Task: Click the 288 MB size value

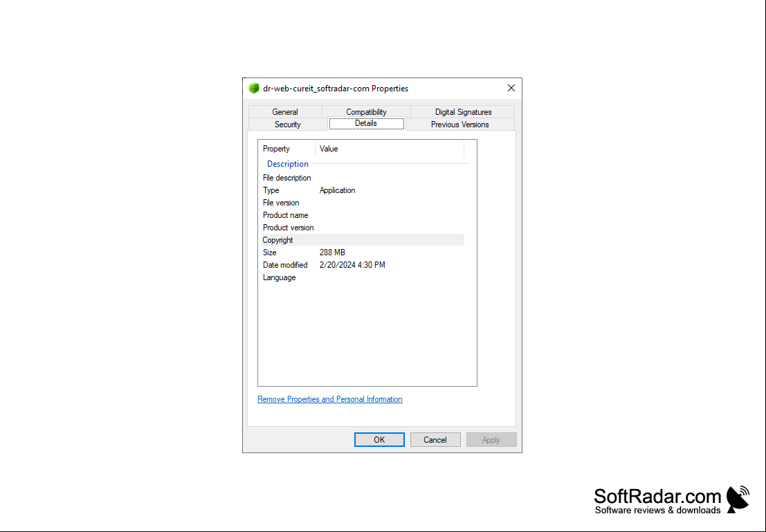Action: click(332, 253)
